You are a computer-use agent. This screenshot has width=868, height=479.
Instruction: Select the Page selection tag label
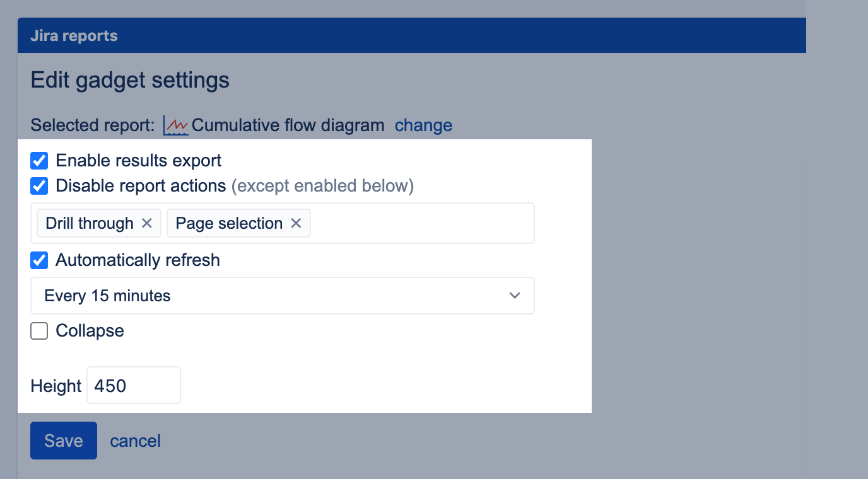tap(229, 223)
